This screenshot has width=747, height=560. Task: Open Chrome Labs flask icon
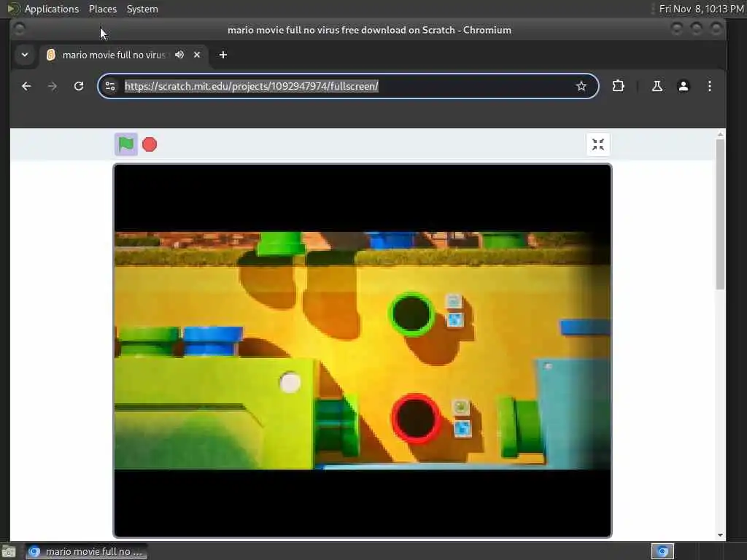(657, 86)
